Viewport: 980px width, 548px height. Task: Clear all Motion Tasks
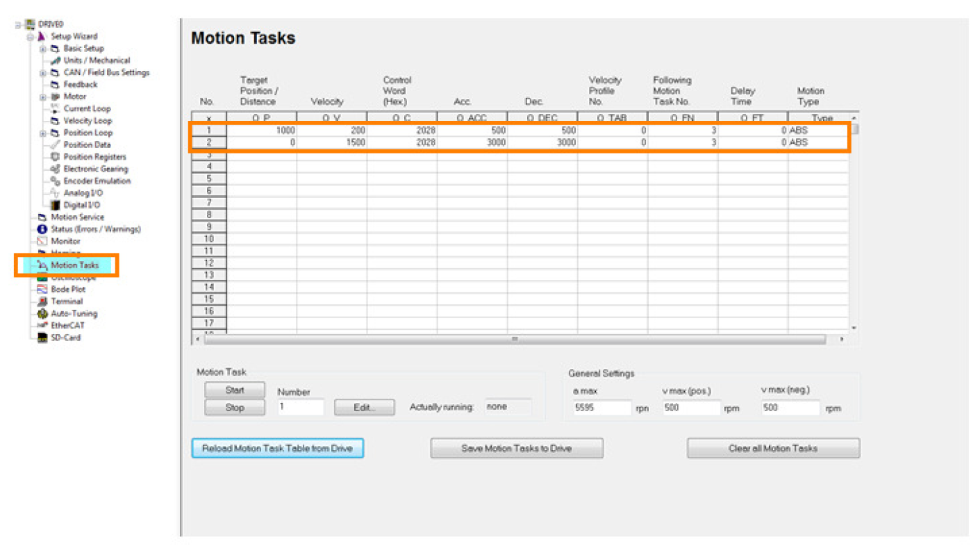(773, 448)
